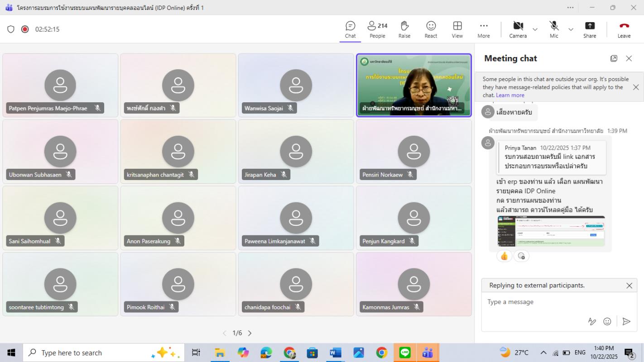Toggle the camera on

point(518,29)
